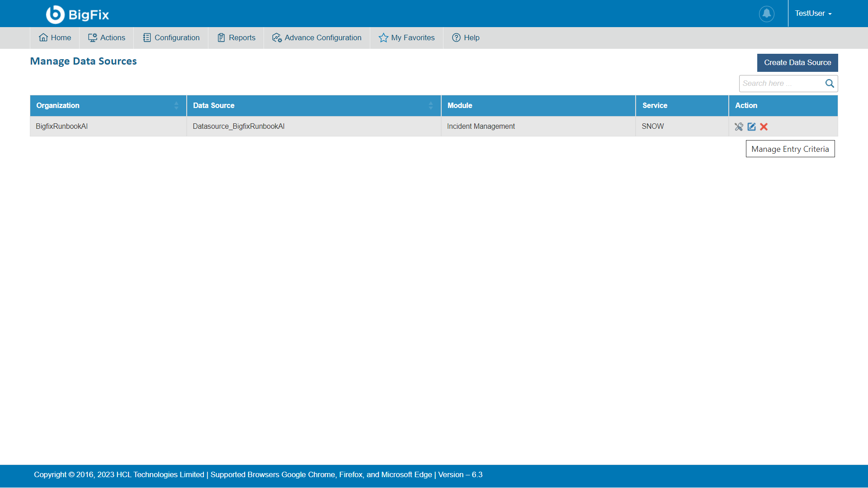This screenshot has width=868, height=488.
Task: Expand the Actions menu
Action: click(107, 38)
